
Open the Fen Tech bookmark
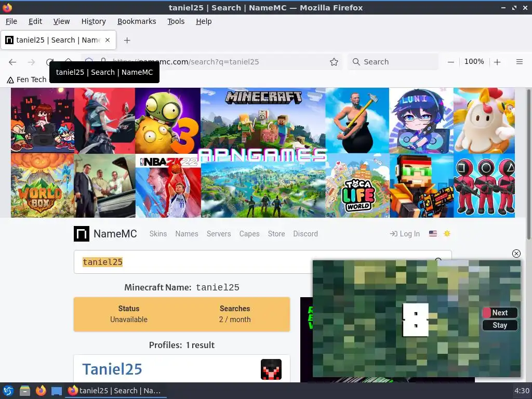coord(26,79)
